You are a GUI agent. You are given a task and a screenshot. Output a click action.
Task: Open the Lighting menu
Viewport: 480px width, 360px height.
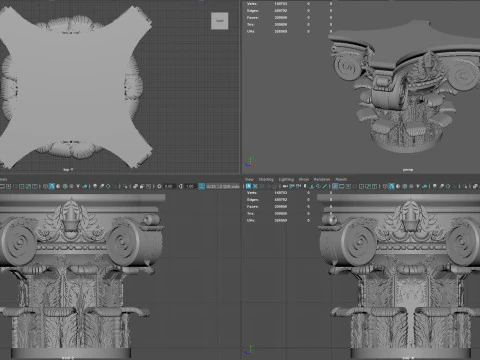(286, 179)
